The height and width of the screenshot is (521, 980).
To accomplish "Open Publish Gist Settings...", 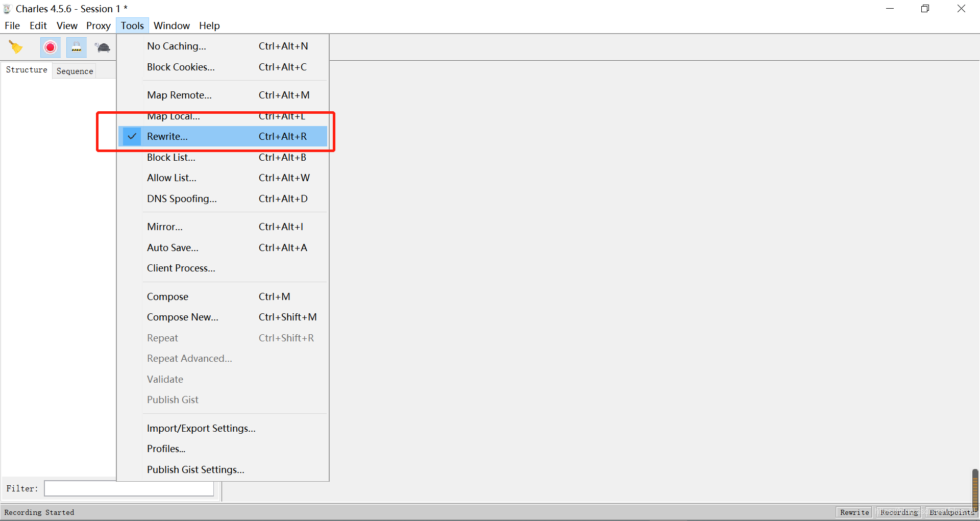I will click(x=223, y=469).
